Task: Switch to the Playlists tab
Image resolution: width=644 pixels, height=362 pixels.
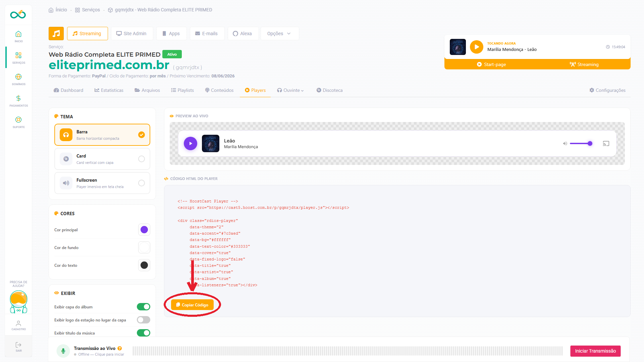Action: (182, 90)
